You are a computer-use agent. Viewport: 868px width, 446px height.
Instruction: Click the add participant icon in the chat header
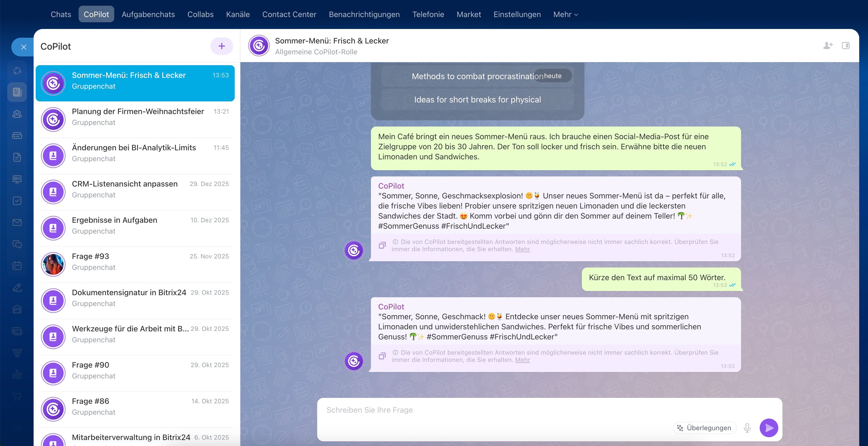point(828,46)
